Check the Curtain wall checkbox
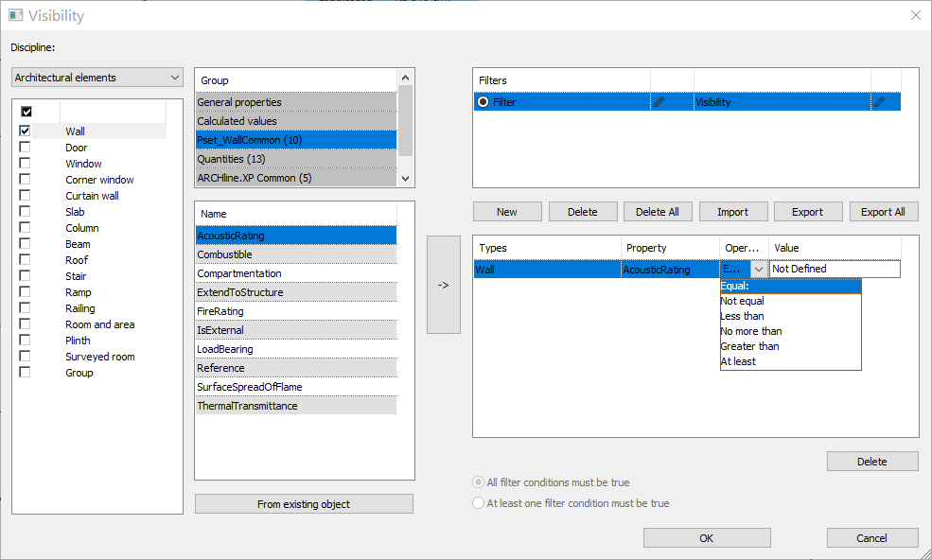 click(25, 195)
